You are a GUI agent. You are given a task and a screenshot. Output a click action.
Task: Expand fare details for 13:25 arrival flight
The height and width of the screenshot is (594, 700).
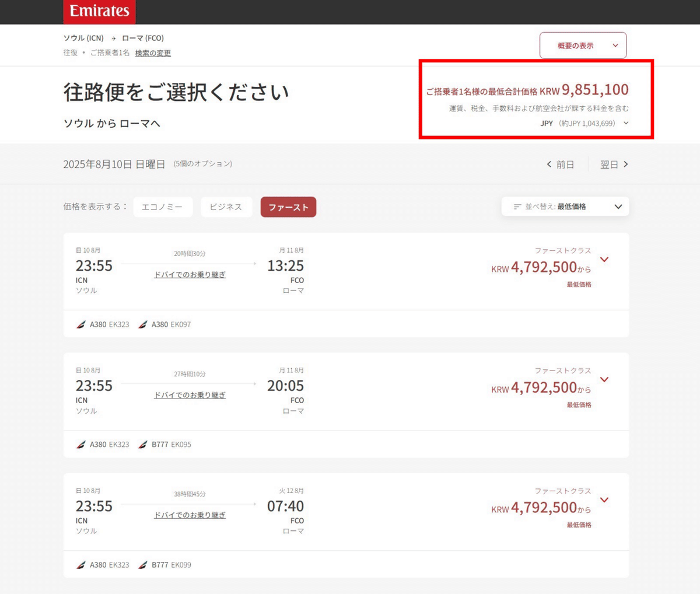click(x=604, y=260)
